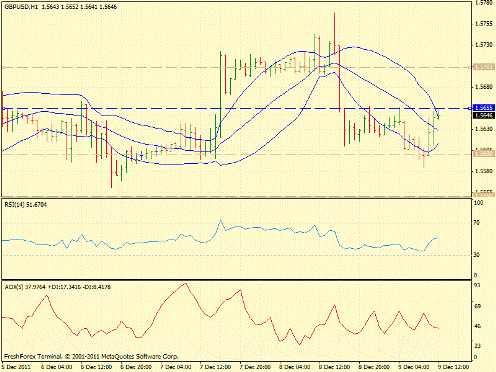Click the RSI(14) 51.6704 indicator label
This screenshot has width=496, height=372.
tap(26, 205)
